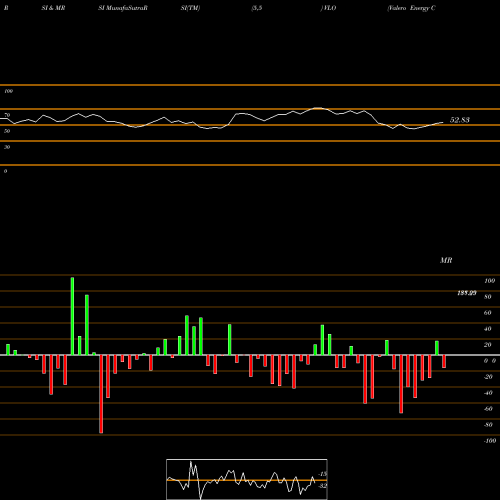The height and width of the screenshot is (500, 500).
Task: Click MR axis label -20
Action: 488,377
